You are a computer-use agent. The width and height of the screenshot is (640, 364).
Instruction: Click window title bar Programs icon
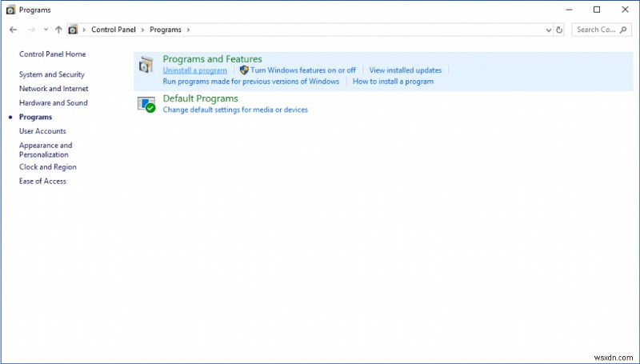(10, 10)
